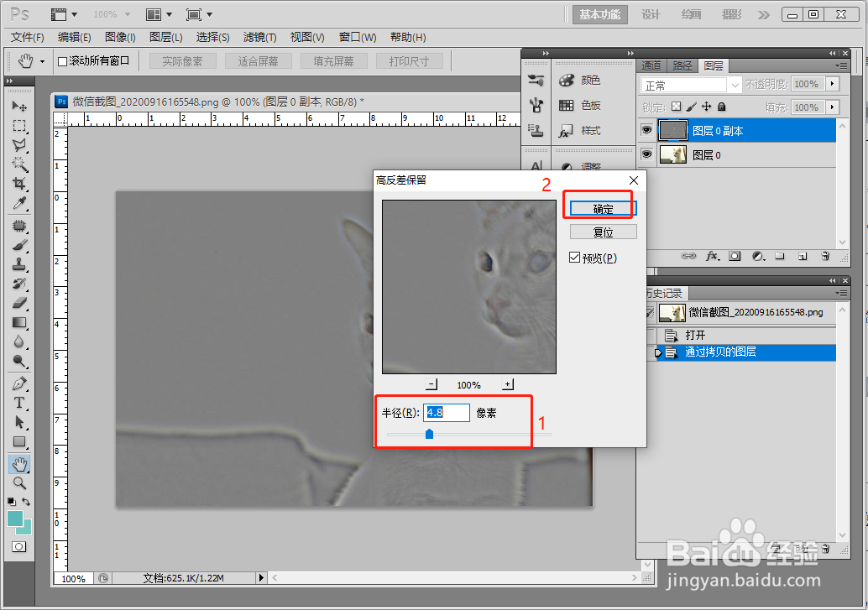This screenshot has width=868, height=610.
Task: Open status bar info arrow
Action: [x=261, y=578]
